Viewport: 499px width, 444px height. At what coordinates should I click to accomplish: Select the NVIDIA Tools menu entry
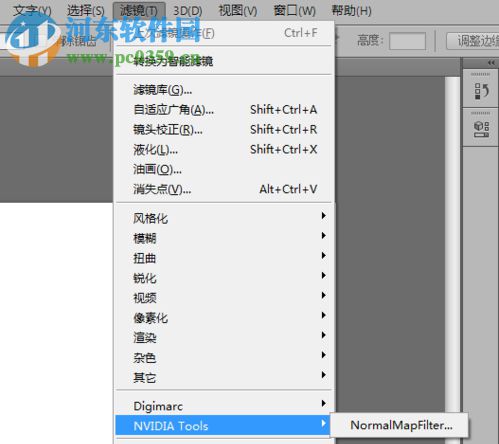point(223,425)
